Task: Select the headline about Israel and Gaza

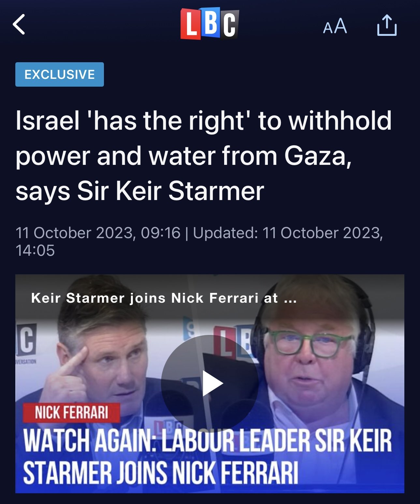Action: click(x=204, y=155)
